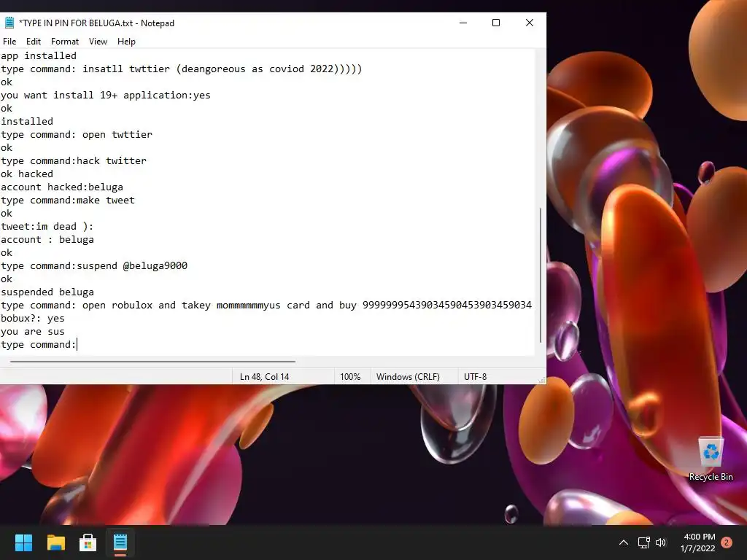
Task: Click the line 'account : beluga'
Action: 47,239
